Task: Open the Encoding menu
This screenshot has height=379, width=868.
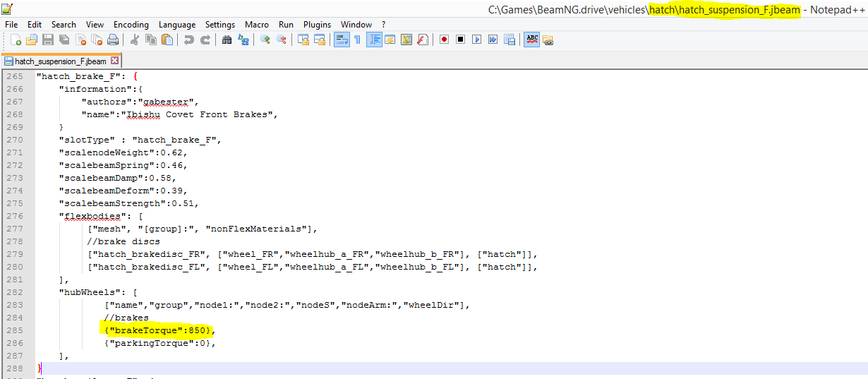Action: click(x=131, y=24)
